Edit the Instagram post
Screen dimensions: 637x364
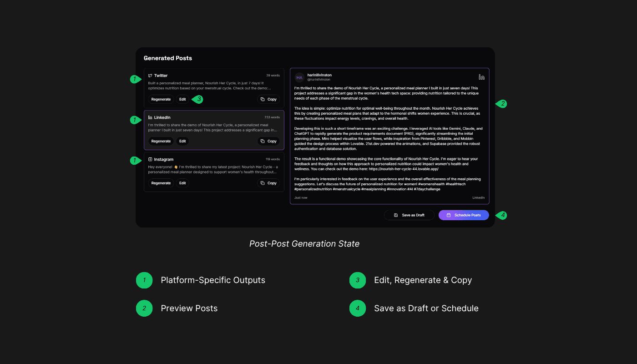(182, 183)
